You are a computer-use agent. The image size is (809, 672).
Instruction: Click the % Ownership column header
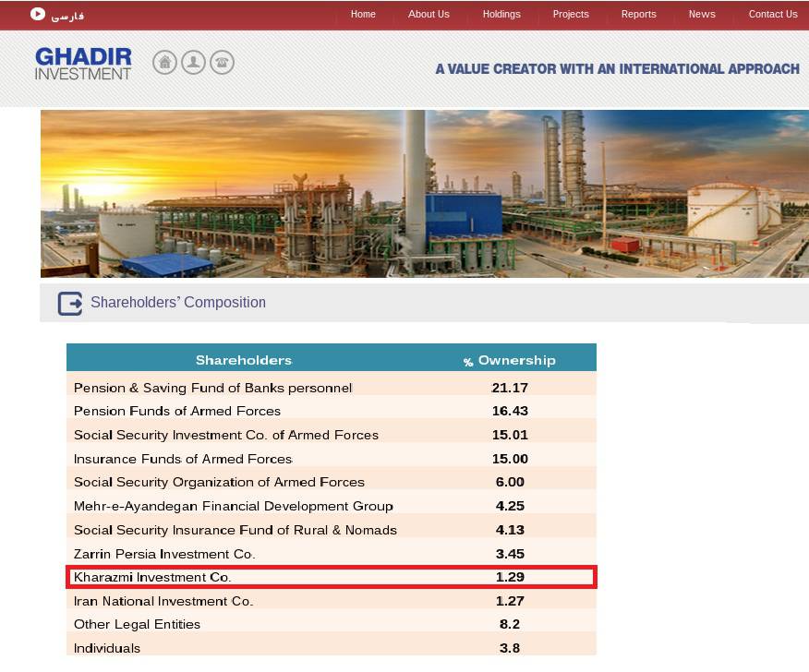pos(509,360)
